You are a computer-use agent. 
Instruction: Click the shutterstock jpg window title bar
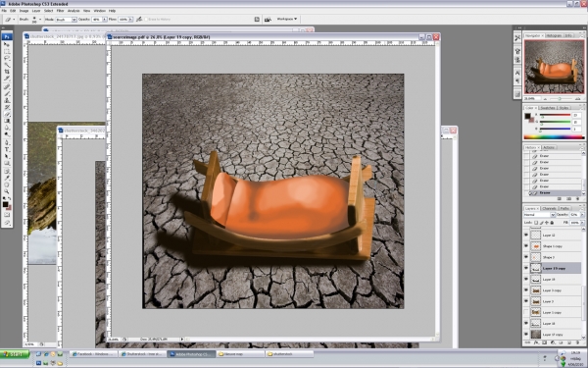[x=64, y=37]
